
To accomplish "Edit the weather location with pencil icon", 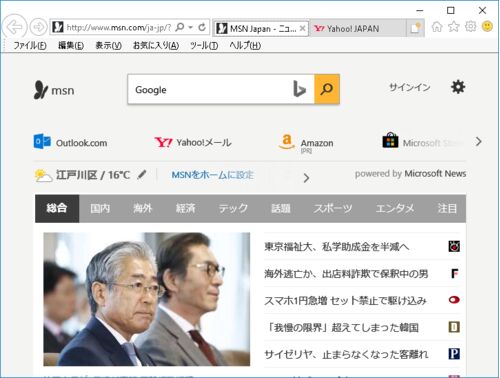I will (142, 174).
